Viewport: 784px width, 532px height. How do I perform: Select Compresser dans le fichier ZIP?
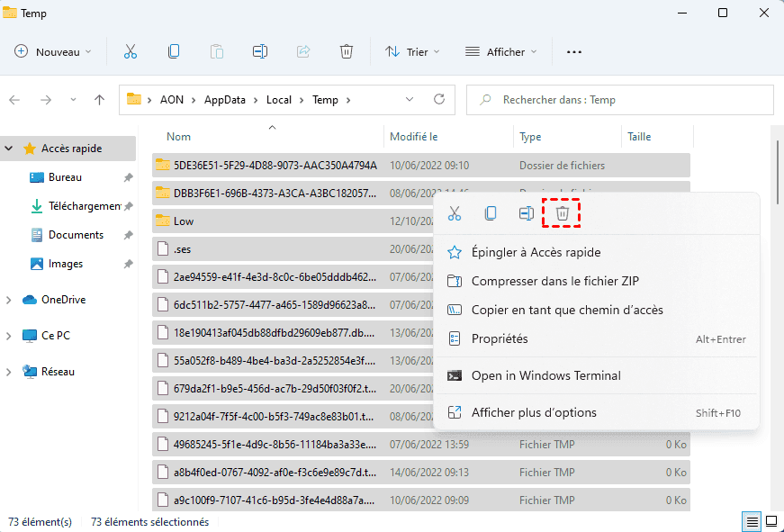click(x=554, y=281)
